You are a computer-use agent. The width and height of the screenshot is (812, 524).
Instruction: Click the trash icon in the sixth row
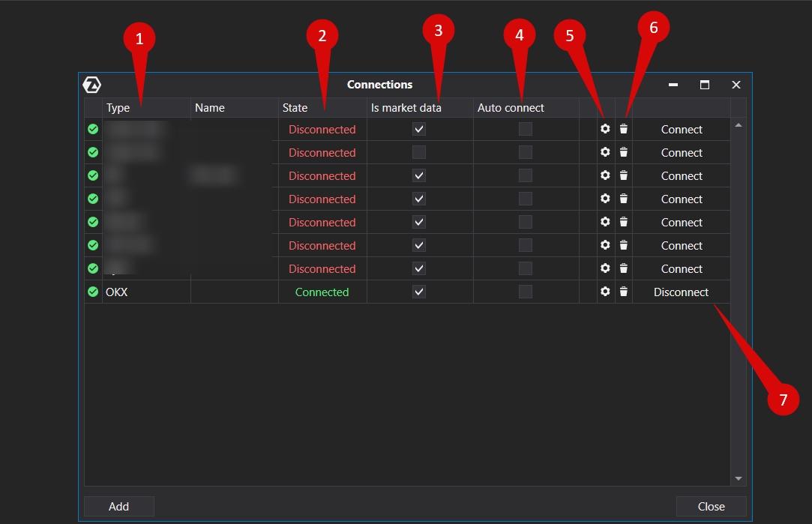click(624, 245)
